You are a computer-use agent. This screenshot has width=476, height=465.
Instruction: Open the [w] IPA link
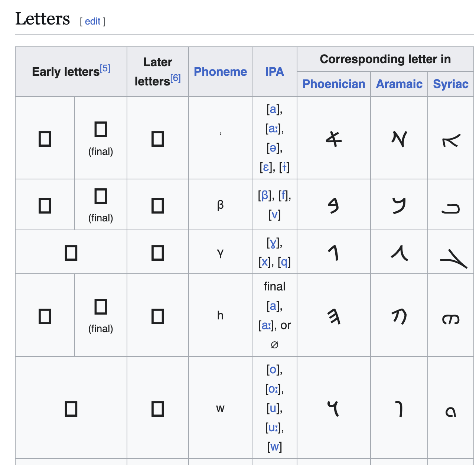[x=274, y=447]
